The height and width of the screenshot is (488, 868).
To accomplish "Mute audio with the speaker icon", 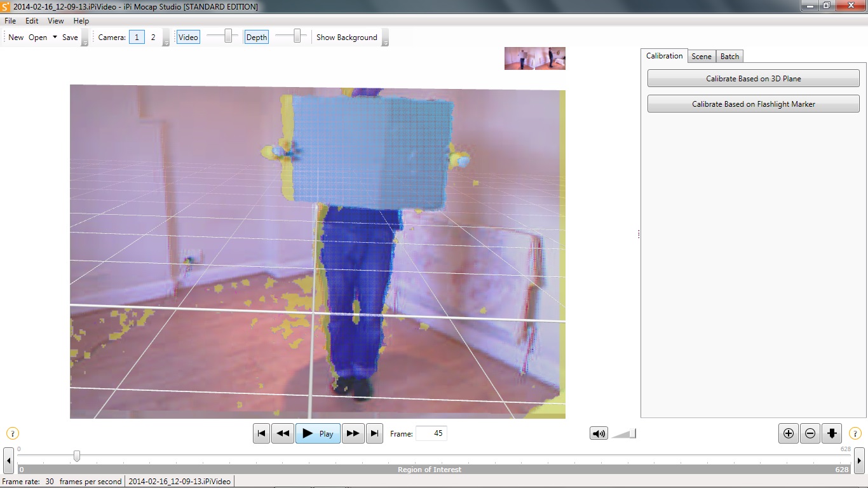I will 599,433.
